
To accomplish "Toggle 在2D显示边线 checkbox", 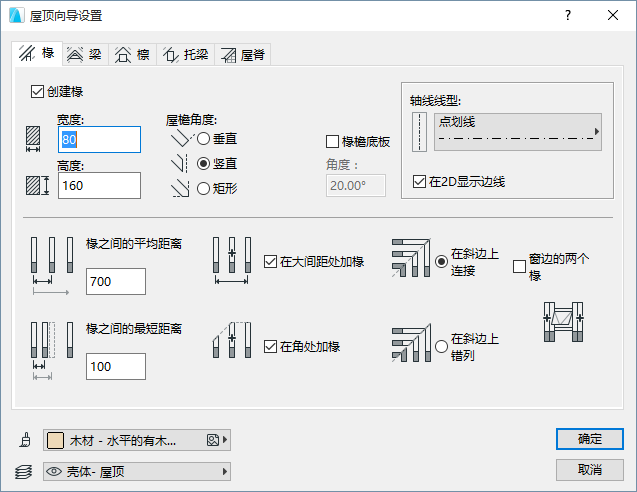I will [420, 182].
